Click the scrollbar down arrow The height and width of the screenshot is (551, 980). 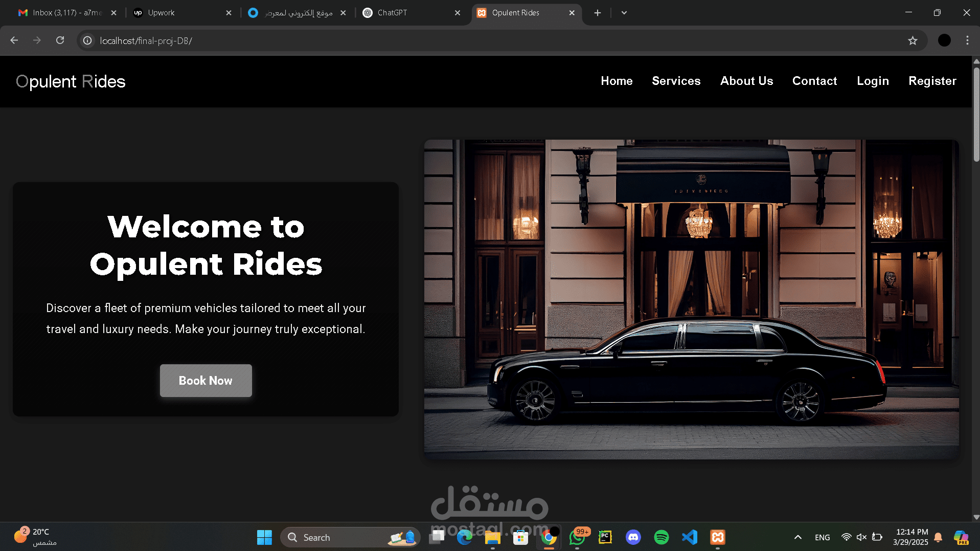tap(976, 517)
